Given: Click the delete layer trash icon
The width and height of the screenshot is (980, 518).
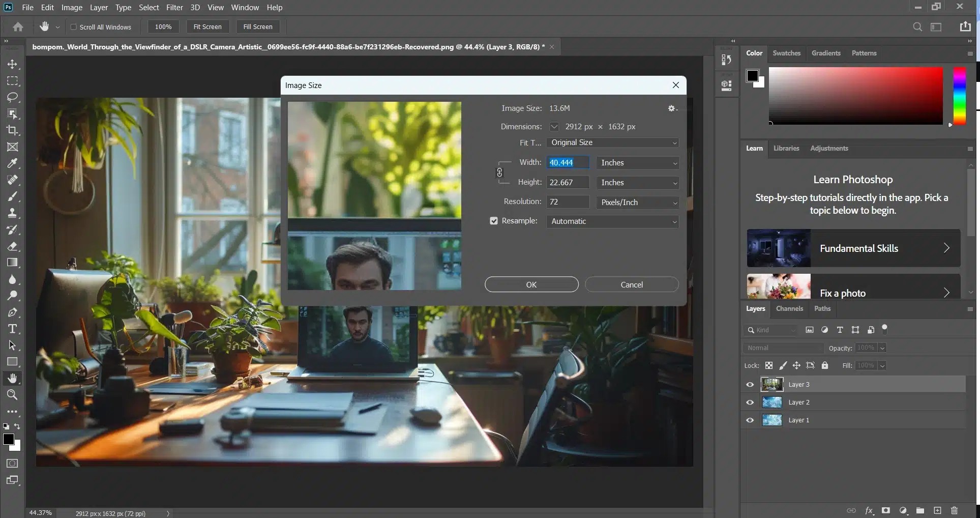Looking at the screenshot, I should (954, 510).
